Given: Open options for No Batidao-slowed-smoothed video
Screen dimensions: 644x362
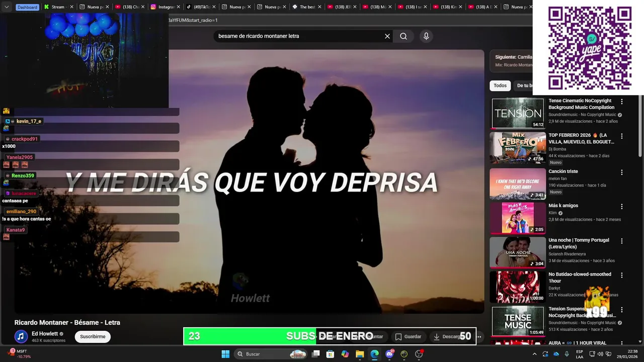Looking at the screenshot, I should [x=622, y=275].
